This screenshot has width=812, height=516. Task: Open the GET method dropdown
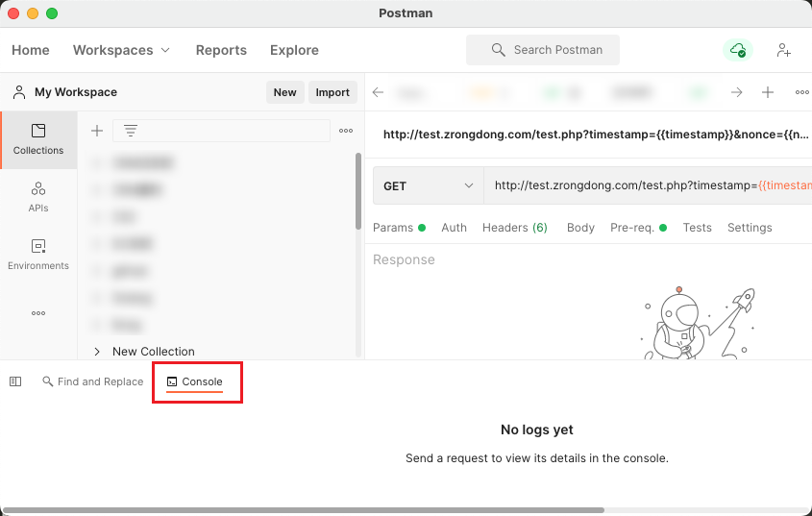pos(429,185)
